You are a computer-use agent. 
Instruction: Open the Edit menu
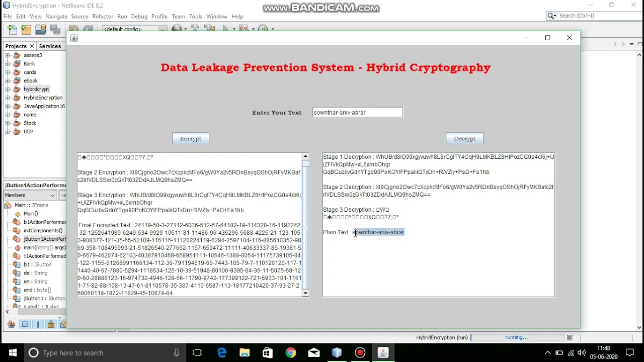(x=21, y=17)
